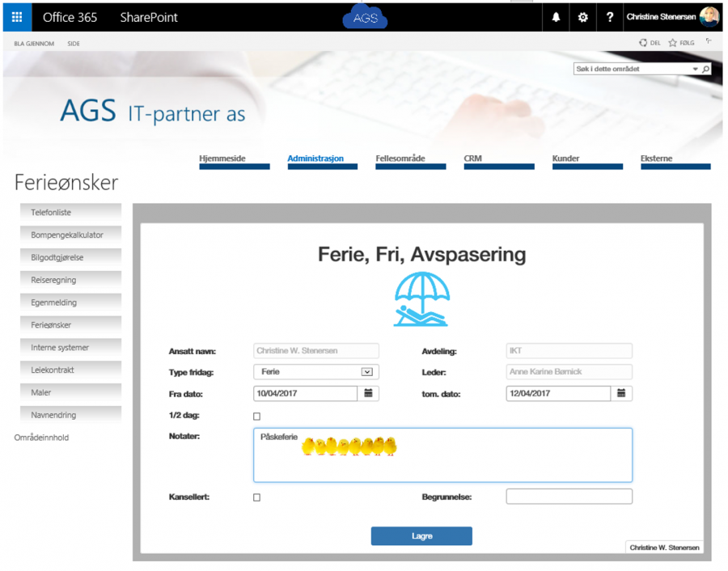Screen dimensions: 728x571
Task: Open the settings gear menu
Action: pos(582,17)
